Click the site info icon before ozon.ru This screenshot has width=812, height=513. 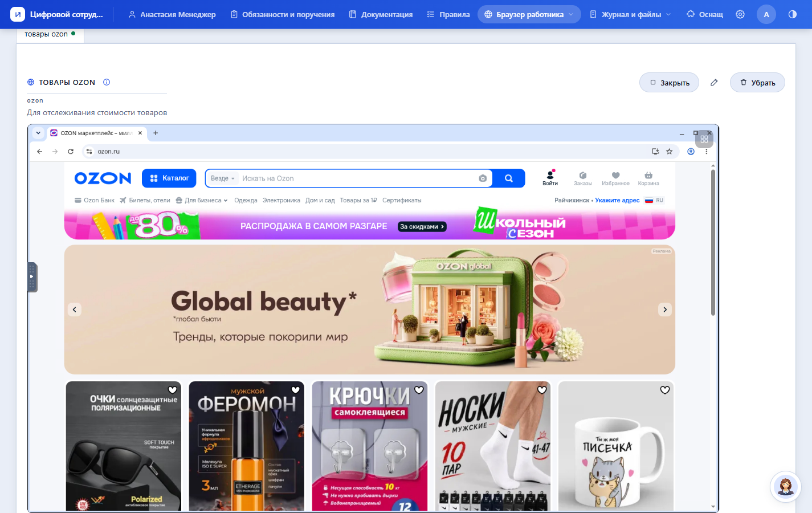[x=89, y=152]
